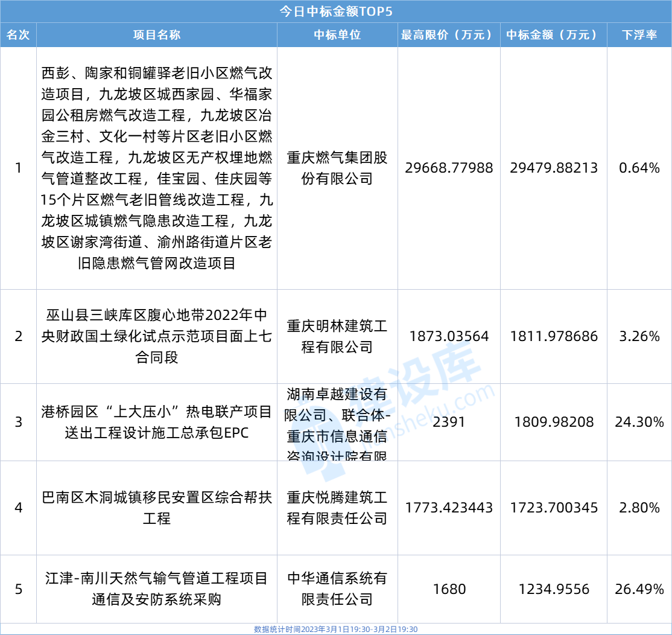The height and width of the screenshot is (635, 672).
Task: Click the 名次 column header
Action: tap(18, 35)
